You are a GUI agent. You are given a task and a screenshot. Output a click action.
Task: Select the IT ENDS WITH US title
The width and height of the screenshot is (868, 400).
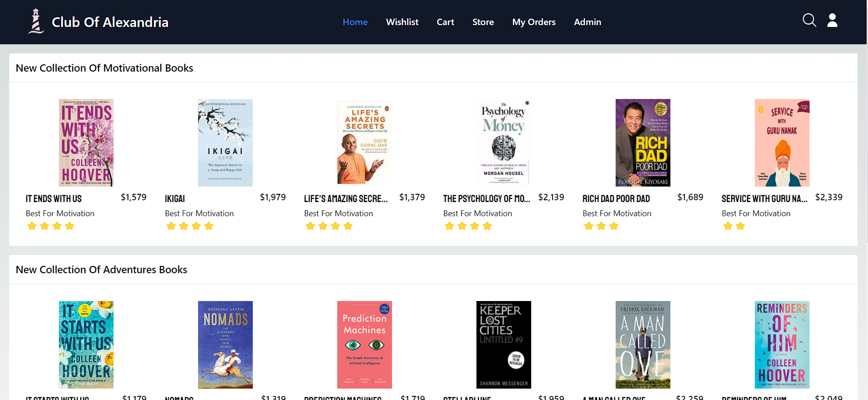coord(53,199)
